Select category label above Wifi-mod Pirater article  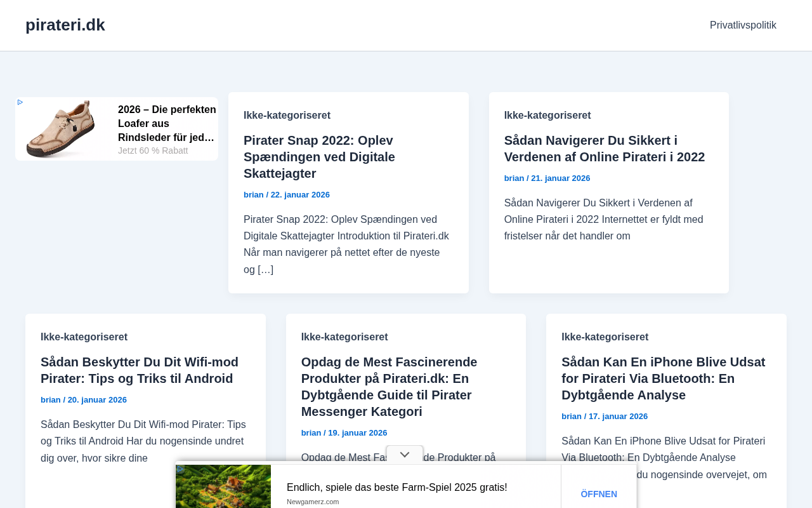click(x=84, y=337)
